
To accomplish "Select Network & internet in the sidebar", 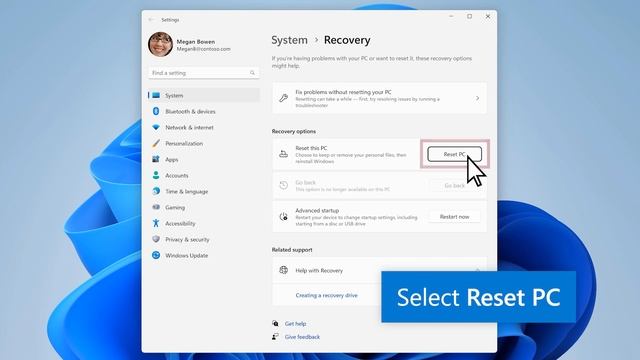I will 204,127.
